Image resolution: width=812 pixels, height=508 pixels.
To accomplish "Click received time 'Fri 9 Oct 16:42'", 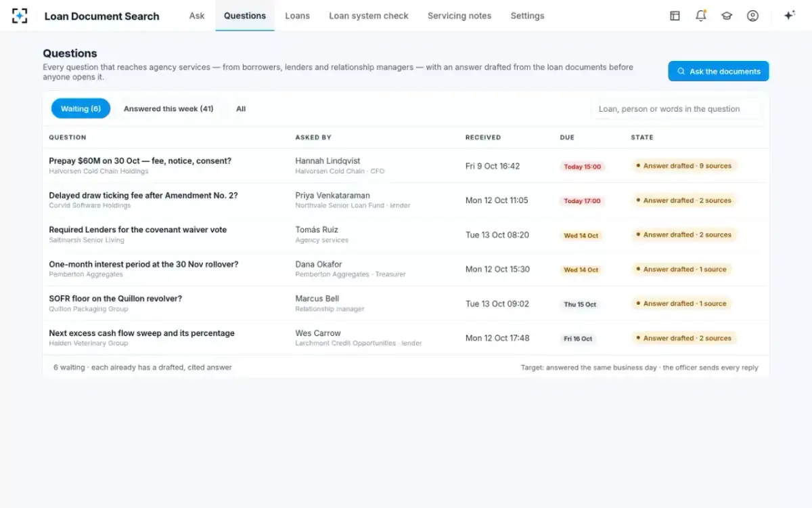I will (493, 166).
